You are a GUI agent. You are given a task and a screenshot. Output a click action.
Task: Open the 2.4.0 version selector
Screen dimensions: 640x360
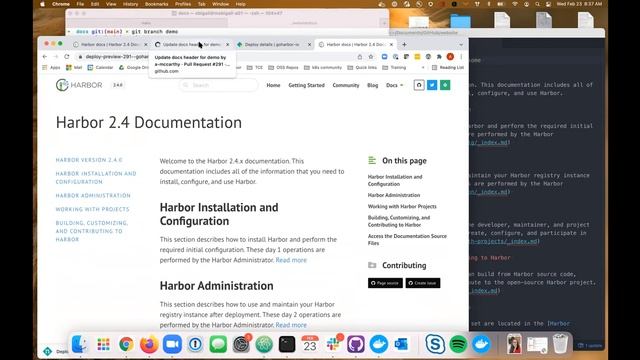click(118, 85)
